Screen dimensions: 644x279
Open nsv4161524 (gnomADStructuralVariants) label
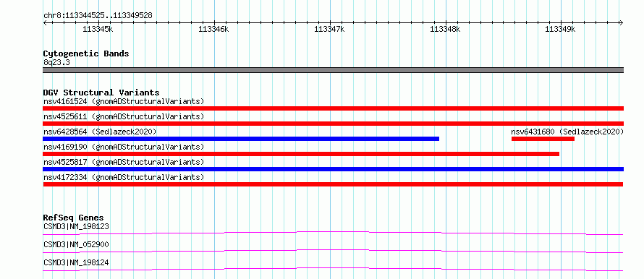click(124, 101)
